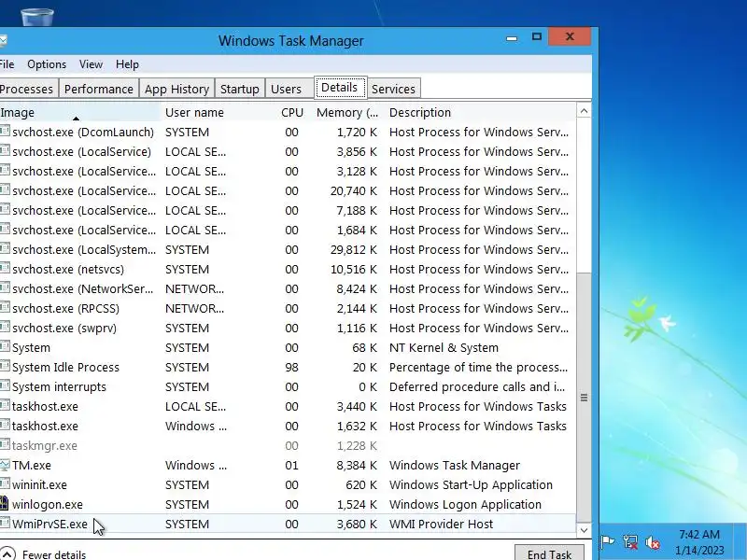Image resolution: width=747 pixels, height=560 pixels.
Task: Switch to the Processes tab
Action: (27, 89)
